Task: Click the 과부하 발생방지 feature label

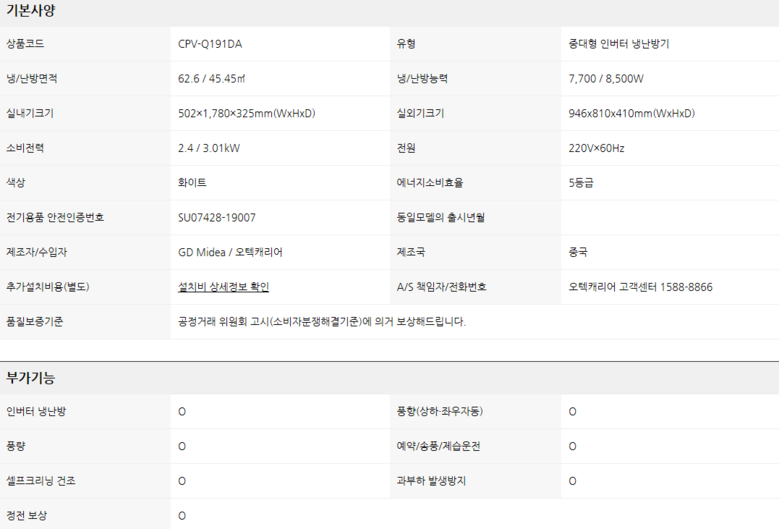Action: pyautogui.click(x=431, y=481)
